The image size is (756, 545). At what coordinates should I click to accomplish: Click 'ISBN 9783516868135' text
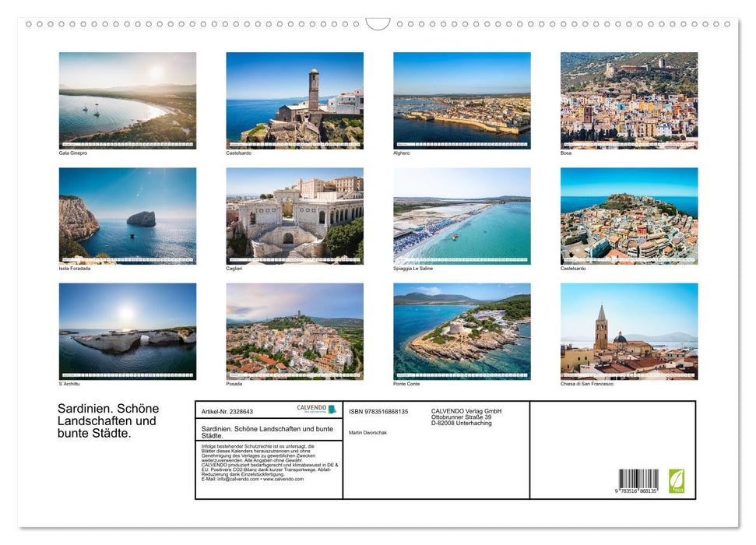[378, 411]
